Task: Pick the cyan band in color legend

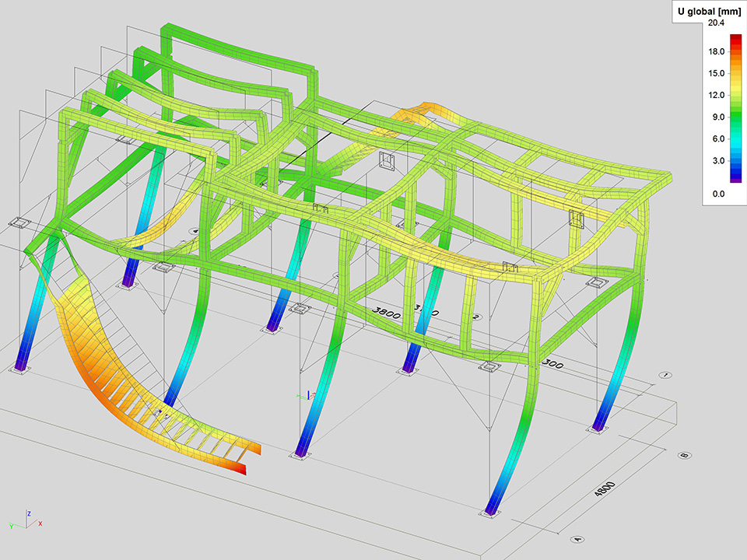Action: (x=736, y=143)
